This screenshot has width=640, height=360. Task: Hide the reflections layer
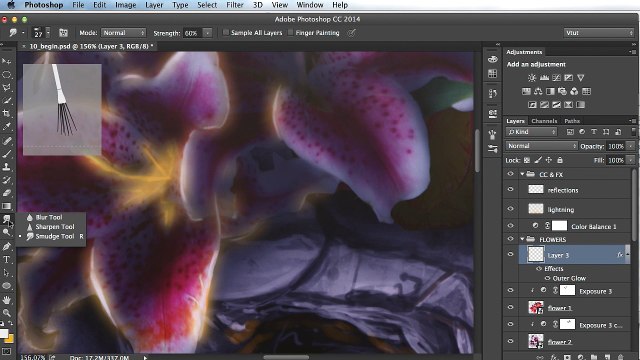click(510, 189)
